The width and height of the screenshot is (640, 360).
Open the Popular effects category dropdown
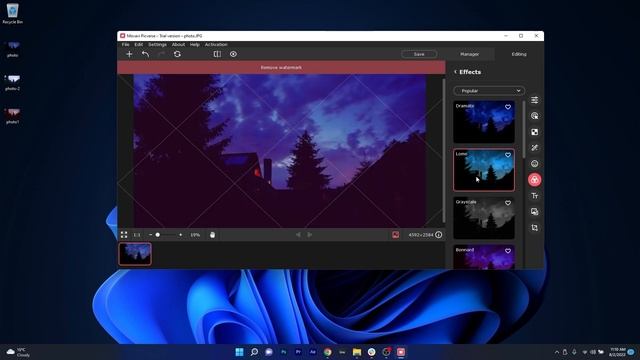(489, 91)
